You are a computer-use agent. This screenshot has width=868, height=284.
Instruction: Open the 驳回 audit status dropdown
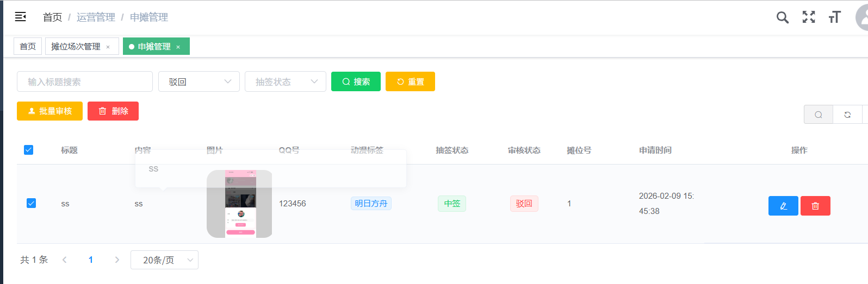pos(199,81)
